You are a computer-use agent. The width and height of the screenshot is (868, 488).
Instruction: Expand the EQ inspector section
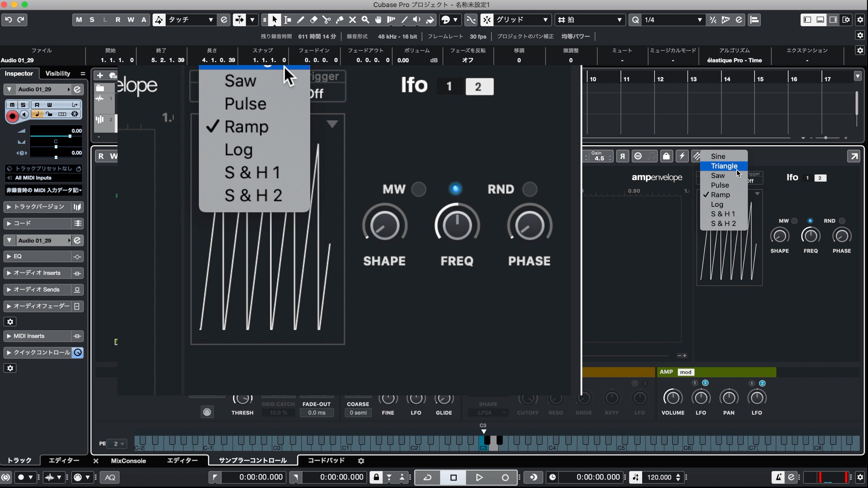pyautogui.click(x=38, y=257)
